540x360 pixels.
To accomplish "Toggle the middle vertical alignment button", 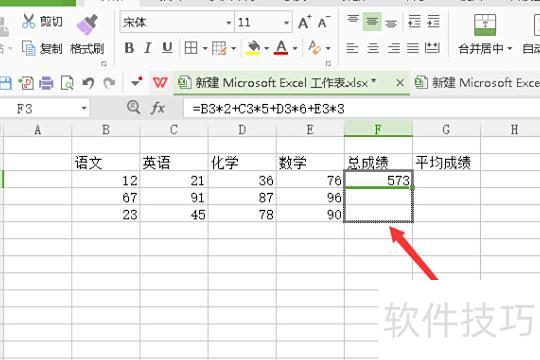I will [x=372, y=21].
